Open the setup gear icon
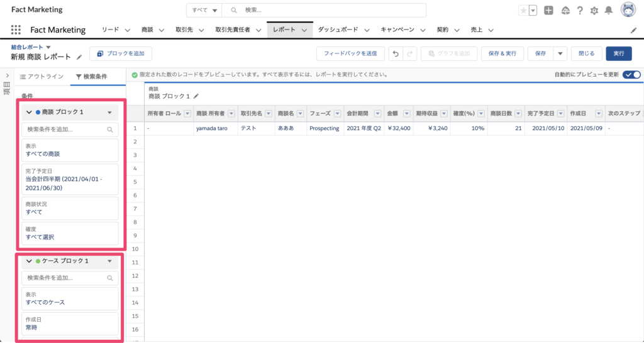 (594, 11)
